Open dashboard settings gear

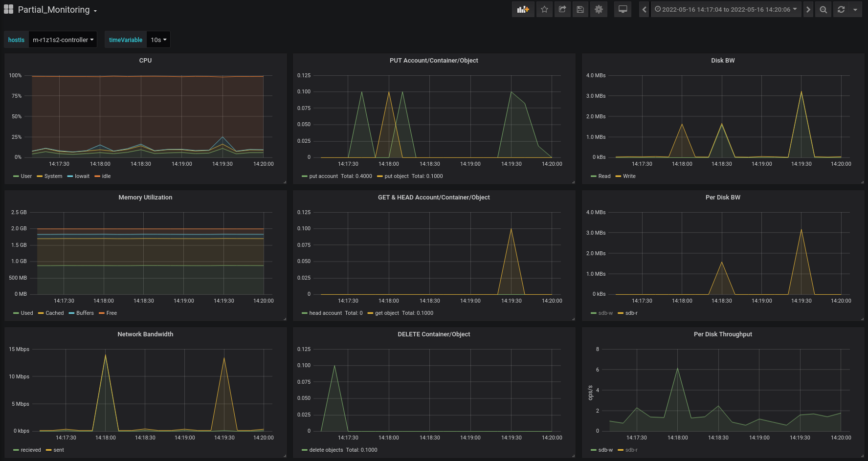coord(599,9)
